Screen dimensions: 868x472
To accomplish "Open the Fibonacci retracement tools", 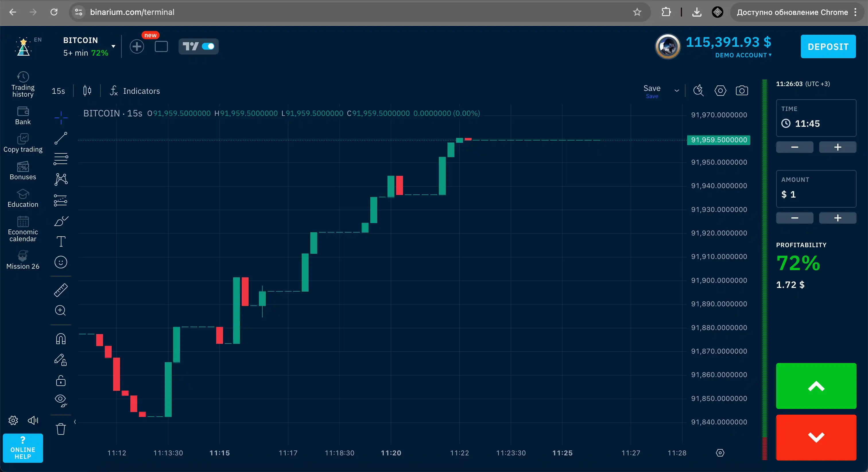I will tap(61, 159).
